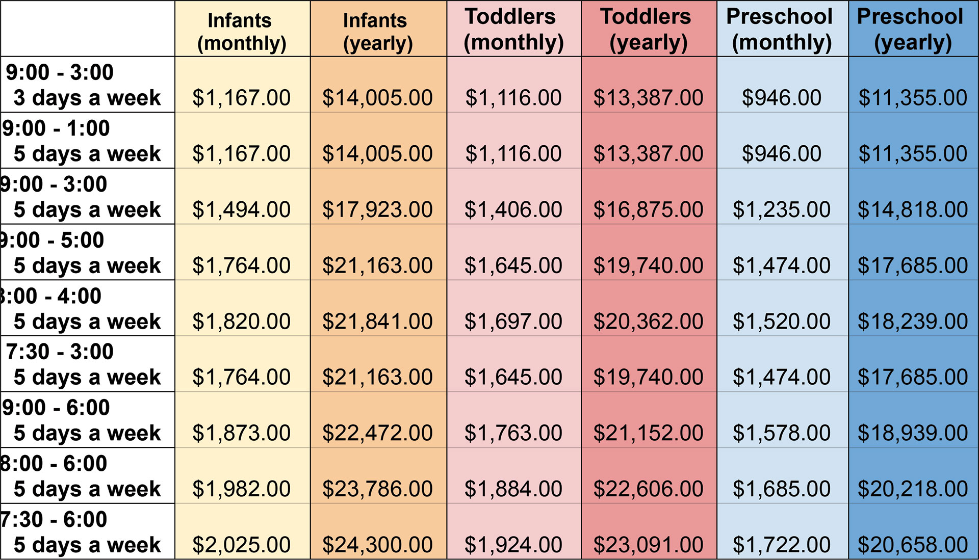This screenshot has height=560, width=979.
Task: Click the 7:30 - 6:00 row label
Action: [87, 532]
